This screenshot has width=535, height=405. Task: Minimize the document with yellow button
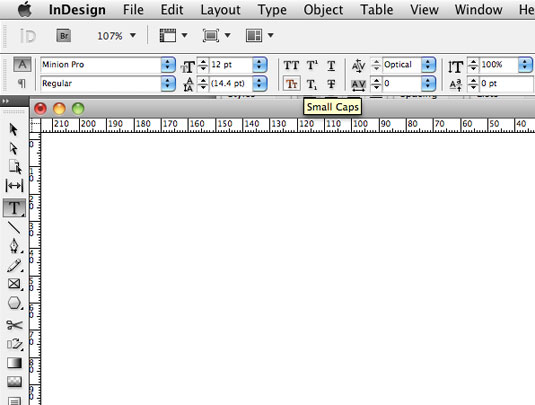59,109
